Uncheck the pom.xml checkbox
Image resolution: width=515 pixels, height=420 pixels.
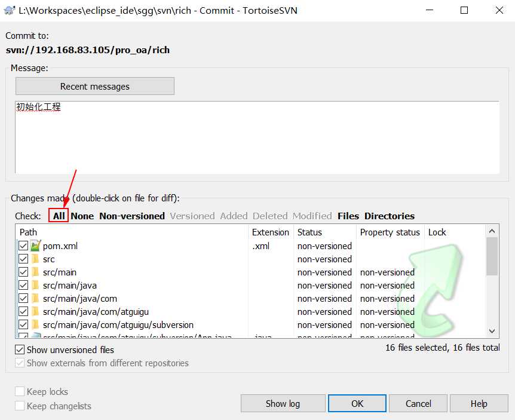[23, 246]
